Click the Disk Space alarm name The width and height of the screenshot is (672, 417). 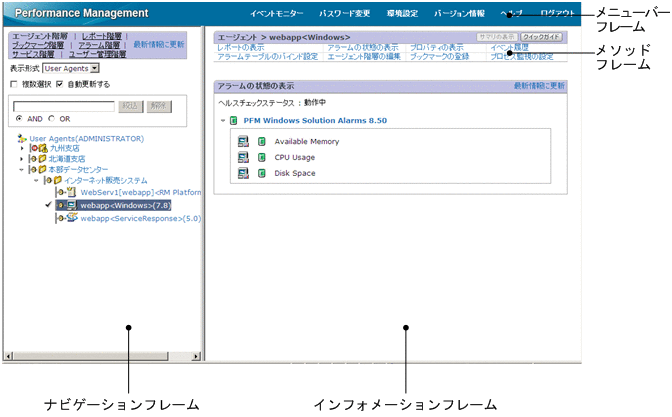pyautogui.click(x=295, y=173)
